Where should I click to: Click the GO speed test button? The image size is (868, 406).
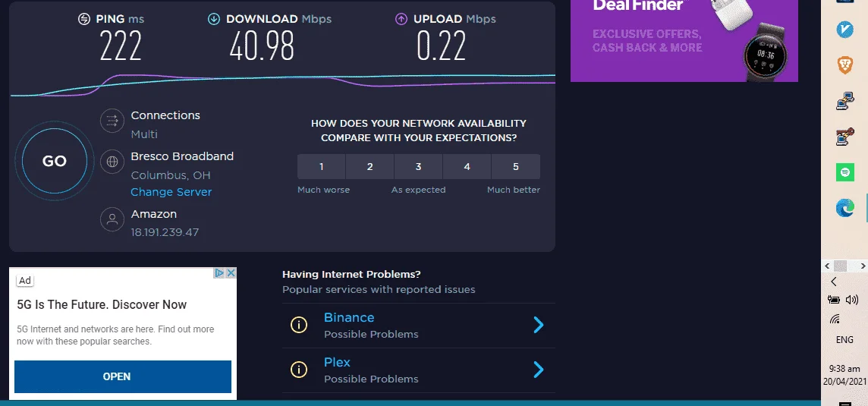click(55, 161)
